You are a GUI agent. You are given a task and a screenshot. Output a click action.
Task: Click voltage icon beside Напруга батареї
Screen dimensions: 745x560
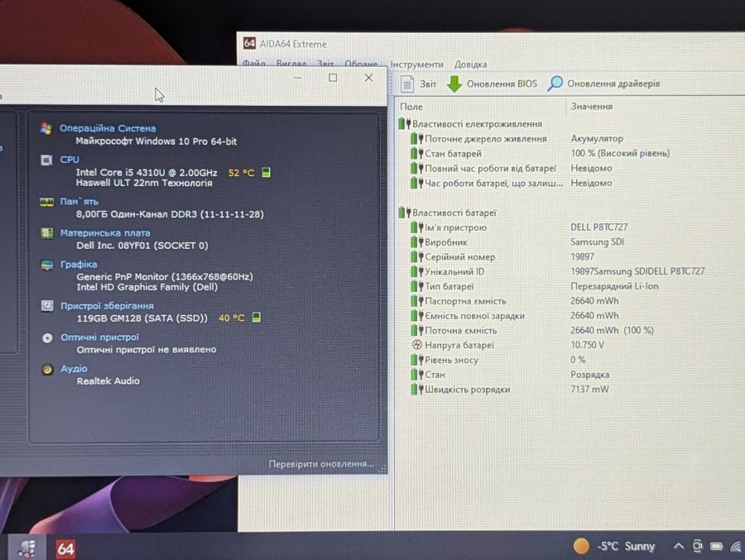click(x=416, y=345)
